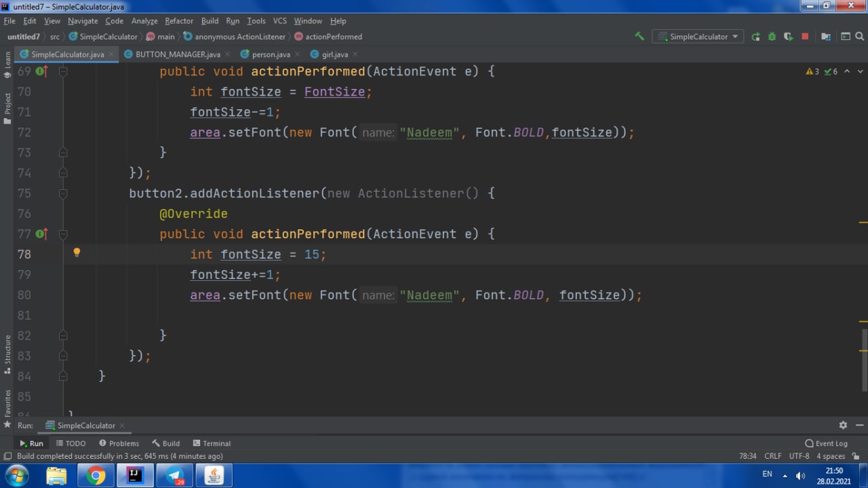Screen dimensions: 868x488
Task: Toggle fold marker at line 73
Action: 63,153
